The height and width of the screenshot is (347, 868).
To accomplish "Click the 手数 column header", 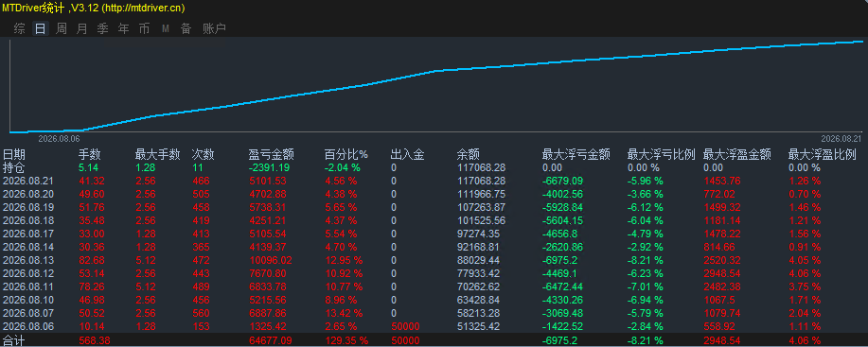I will (90, 154).
